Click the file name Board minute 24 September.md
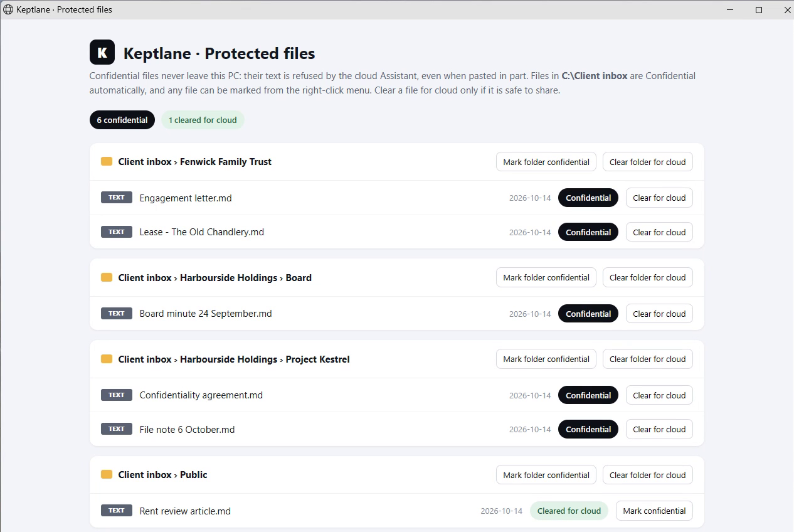The height and width of the screenshot is (532, 794). [x=206, y=313]
